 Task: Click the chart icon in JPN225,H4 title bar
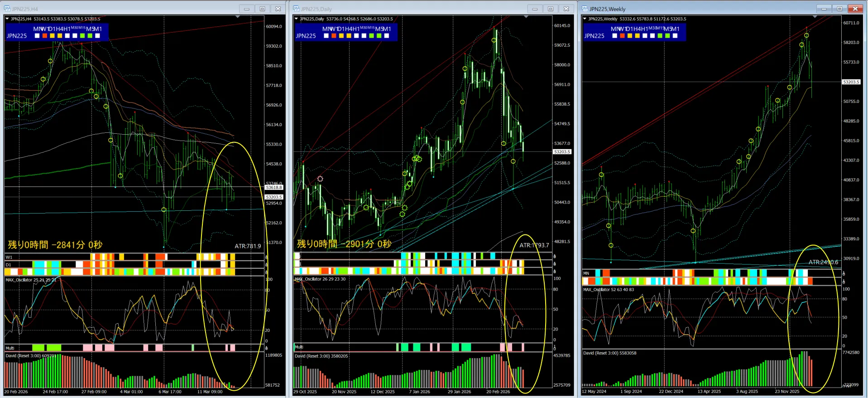(x=7, y=9)
